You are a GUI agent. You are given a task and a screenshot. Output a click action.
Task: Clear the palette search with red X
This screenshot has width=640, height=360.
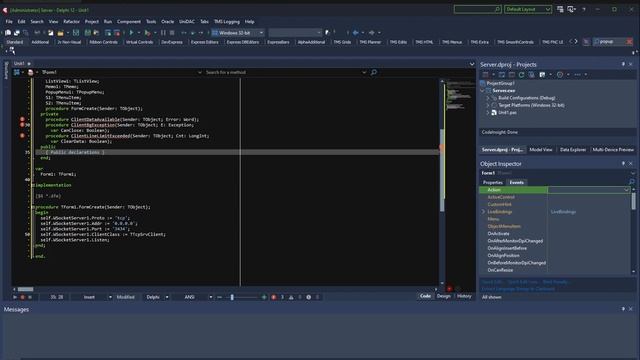(x=629, y=42)
